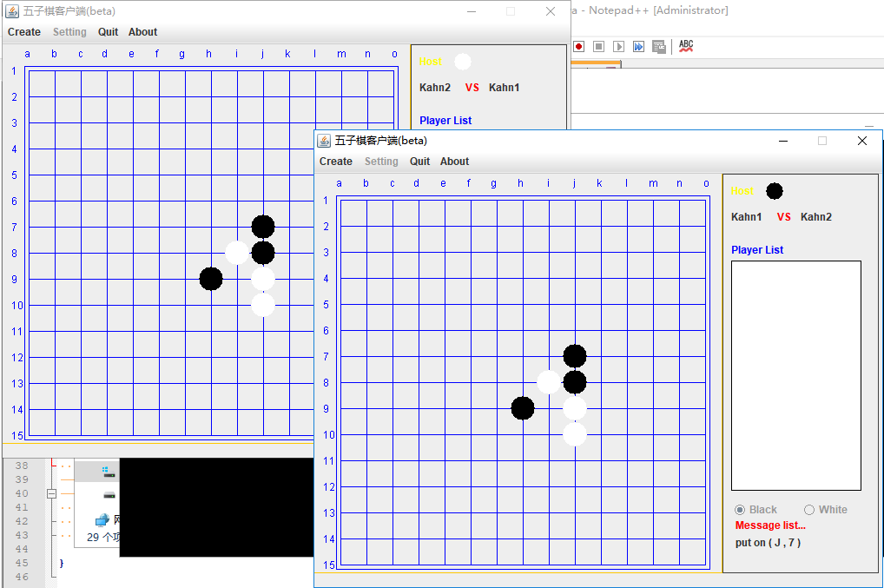
Task: Click Kahn2 opponent name in front window
Action: [x=815, y=217]
